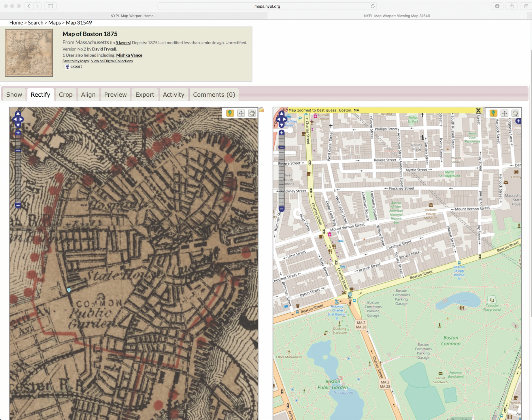Click the globe Export icon below the map description

(67, 66)
